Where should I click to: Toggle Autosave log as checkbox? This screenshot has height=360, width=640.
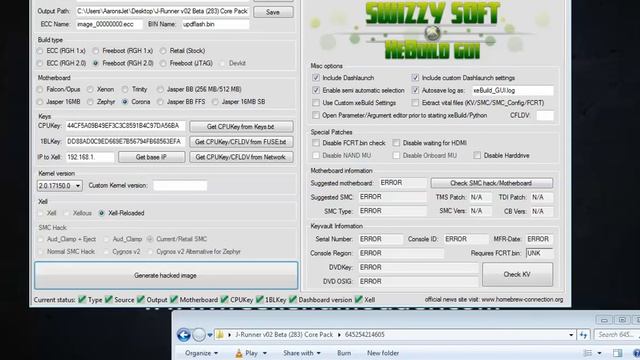[415, 90]
